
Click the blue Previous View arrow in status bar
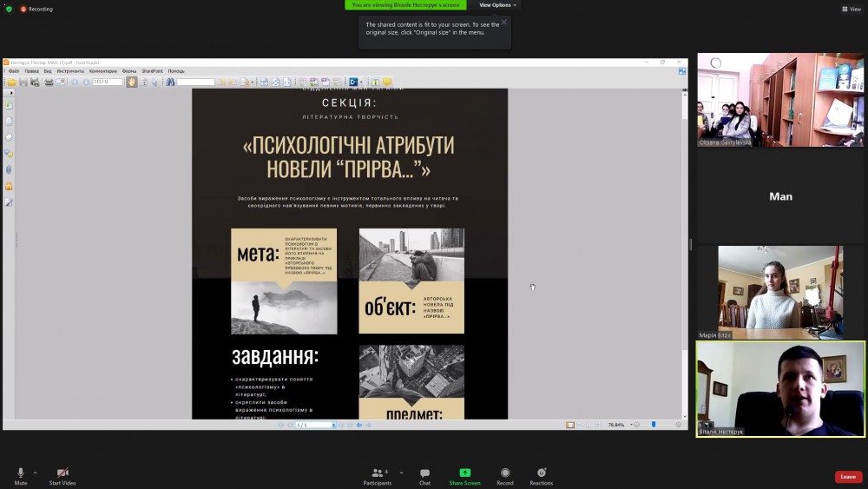[359, 425]
